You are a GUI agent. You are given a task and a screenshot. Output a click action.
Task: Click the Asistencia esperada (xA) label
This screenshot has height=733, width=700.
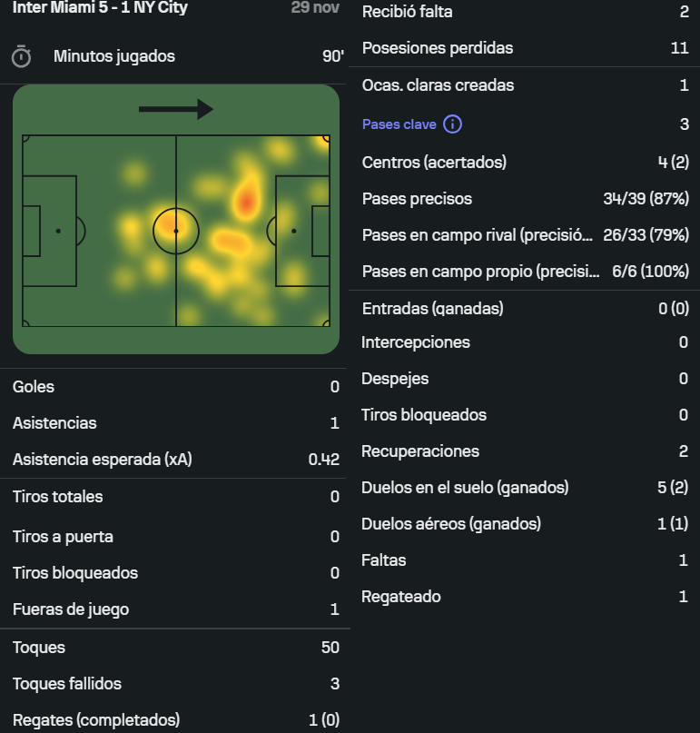(103, 460)
